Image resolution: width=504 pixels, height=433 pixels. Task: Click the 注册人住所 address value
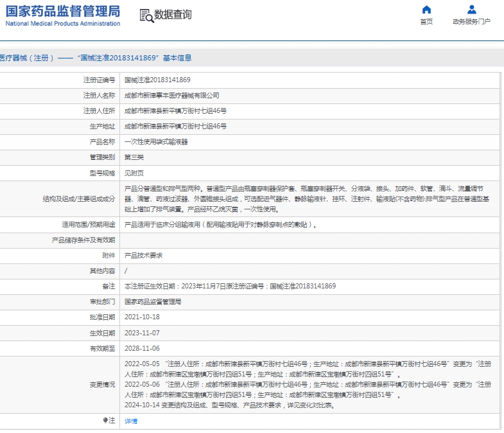point(175,110)
